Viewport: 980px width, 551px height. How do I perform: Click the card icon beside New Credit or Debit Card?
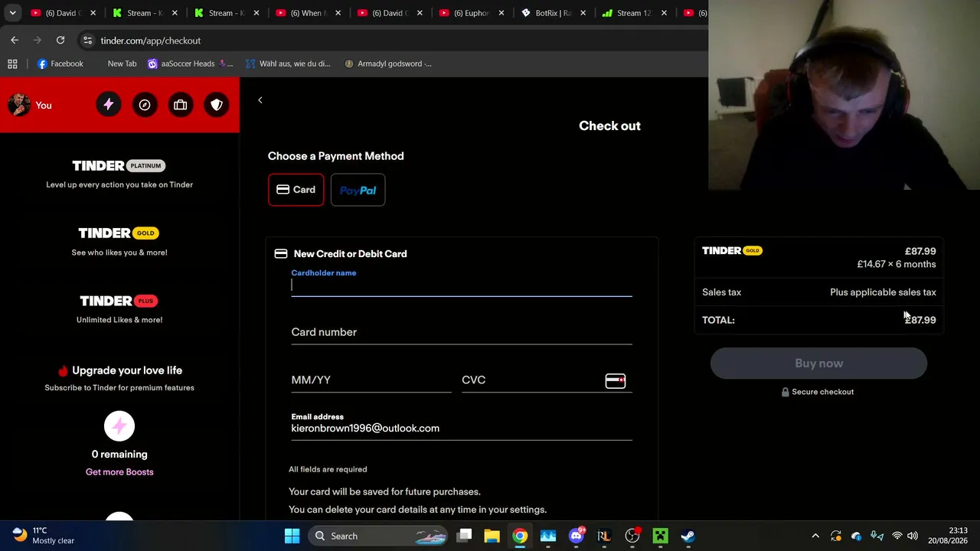coord(281,254)
